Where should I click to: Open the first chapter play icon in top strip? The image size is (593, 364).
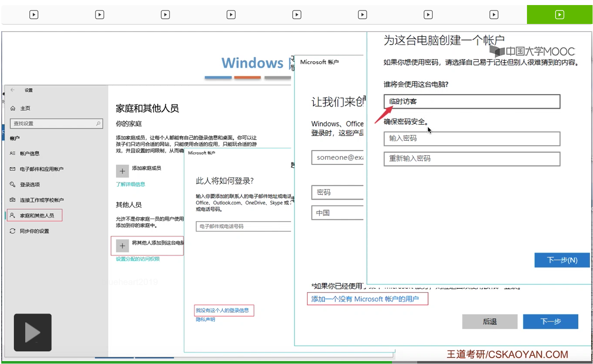[x=34, y=15]
